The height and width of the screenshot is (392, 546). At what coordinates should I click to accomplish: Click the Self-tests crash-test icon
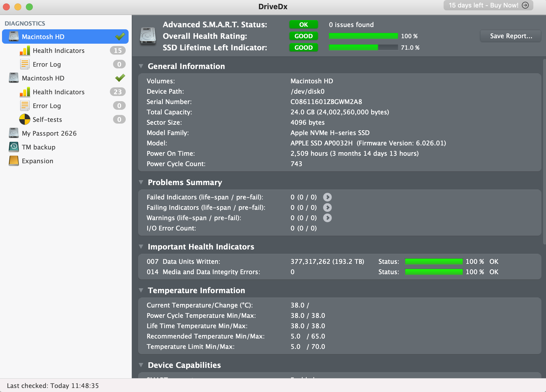(25, 120)
